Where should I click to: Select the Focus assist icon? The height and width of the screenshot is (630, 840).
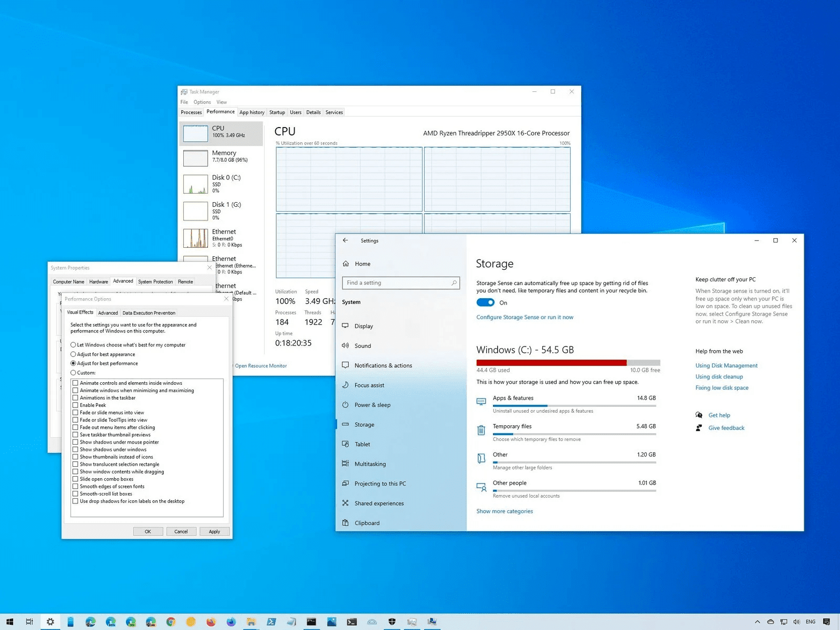point(345,385)
